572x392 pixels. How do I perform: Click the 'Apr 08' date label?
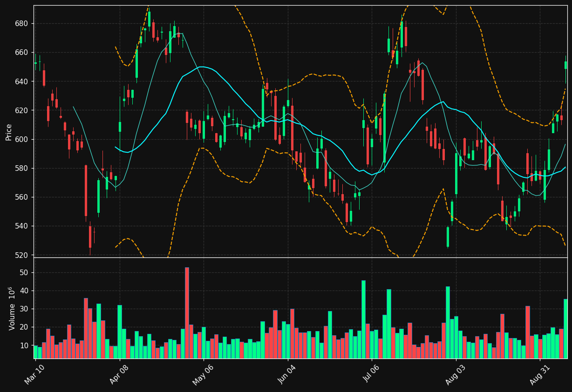(119, 374)
